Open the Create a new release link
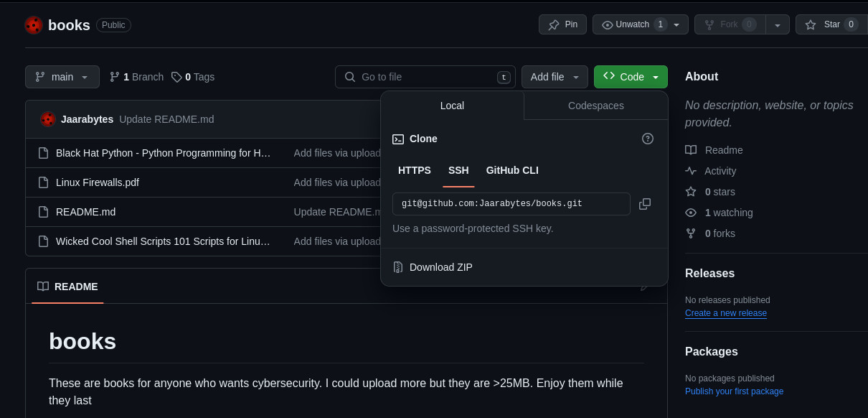 click(725, 313)
